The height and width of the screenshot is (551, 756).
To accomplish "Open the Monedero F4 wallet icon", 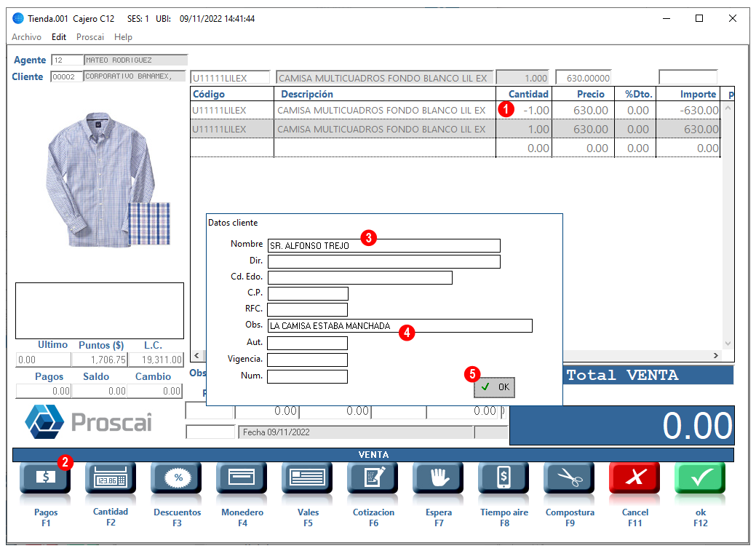I will pyautogui.click(x=242, y=477).
